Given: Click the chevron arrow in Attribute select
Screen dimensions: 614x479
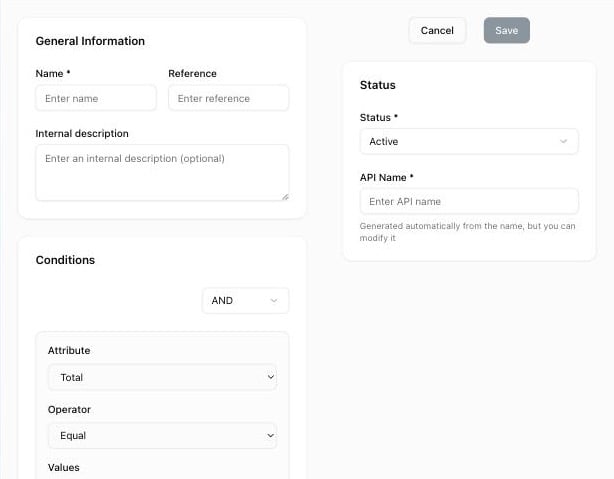Looking at the screenshot, I should pos(271,377).
